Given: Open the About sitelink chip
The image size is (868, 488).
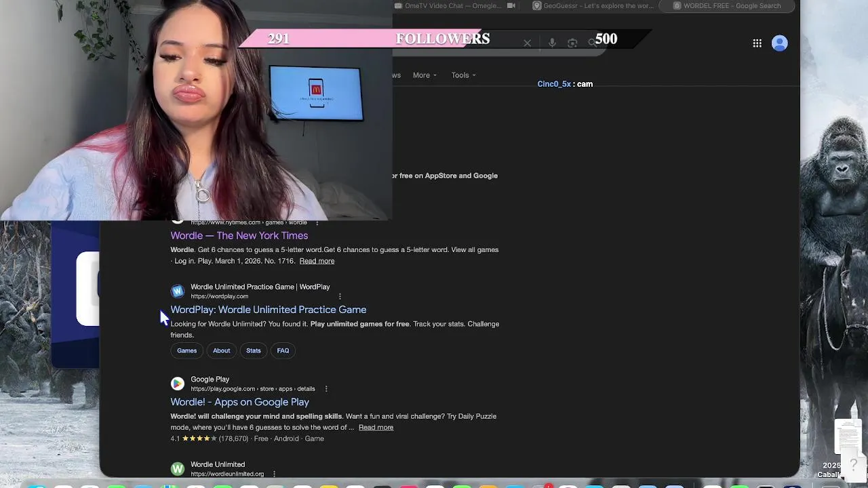Looking at the screenshot, I should tap(222, 350).
